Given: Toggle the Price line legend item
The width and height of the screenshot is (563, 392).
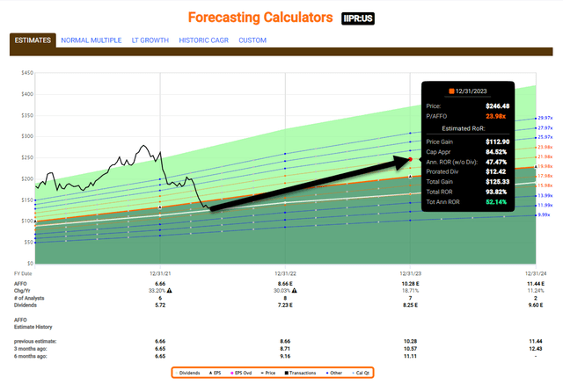Looking at the screenshot, I should (x=267, y=373).
